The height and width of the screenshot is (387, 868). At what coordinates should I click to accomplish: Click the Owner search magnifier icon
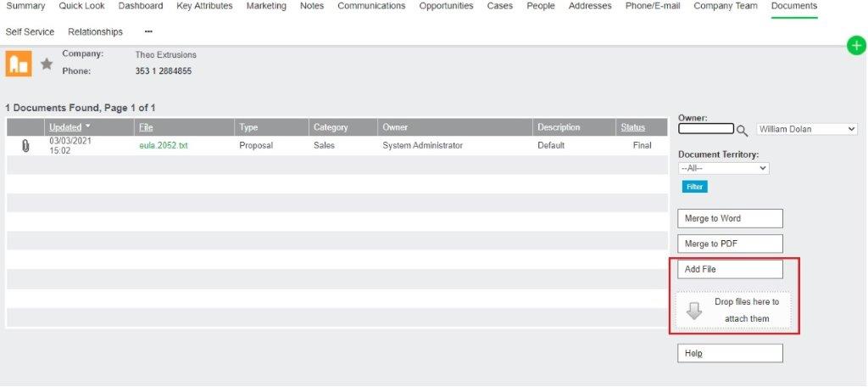(x=743, y=131)
